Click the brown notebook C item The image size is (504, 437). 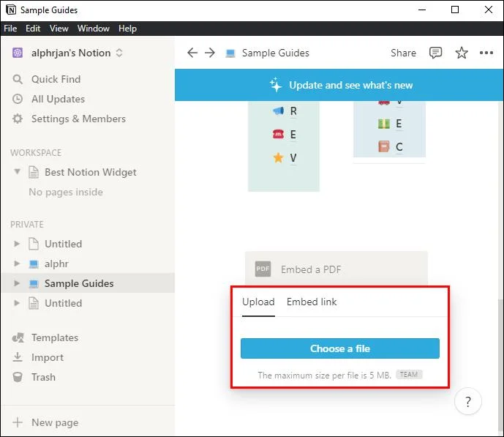click(390, 146)
